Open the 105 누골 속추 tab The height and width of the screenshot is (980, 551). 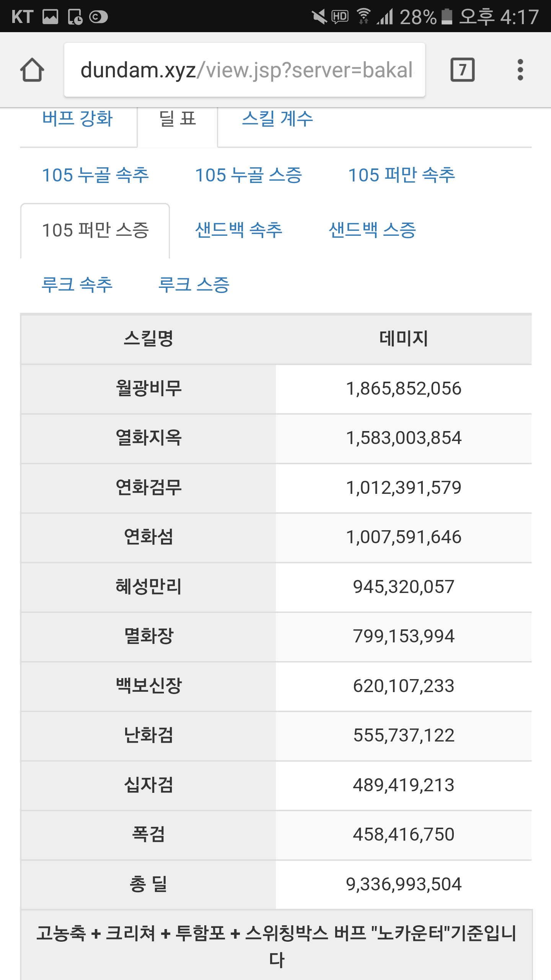pos(95,175)
